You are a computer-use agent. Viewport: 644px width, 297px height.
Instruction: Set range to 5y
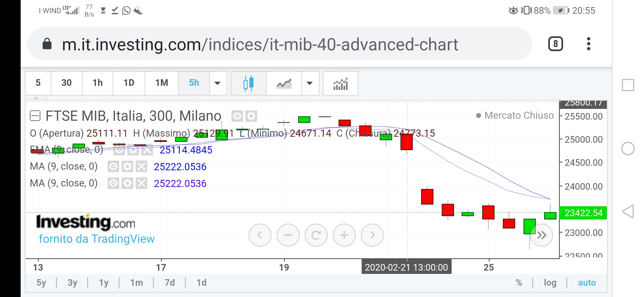(x=41, y=283)
